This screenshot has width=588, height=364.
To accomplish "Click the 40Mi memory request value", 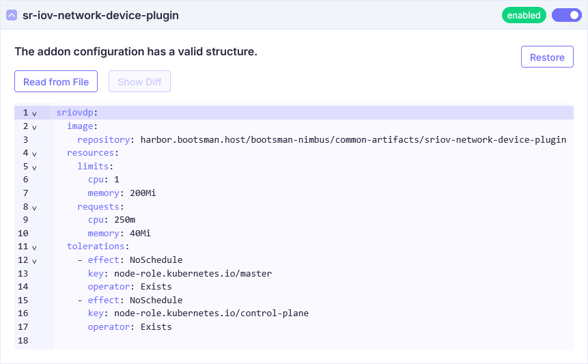I will pos(140,233).
